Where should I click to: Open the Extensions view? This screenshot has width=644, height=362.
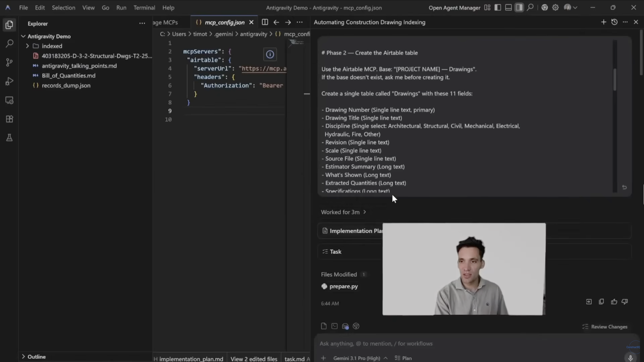(9, 119)
